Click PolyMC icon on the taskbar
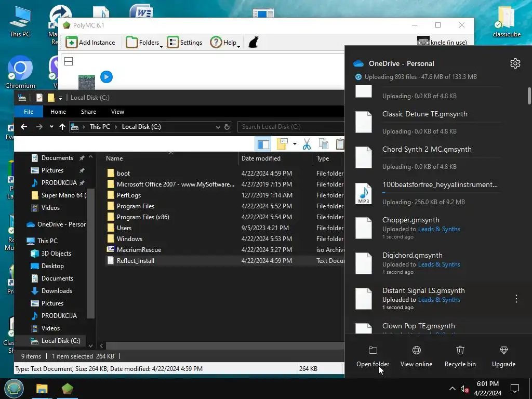The width and height of the screenshot is (532, 399). coord(67,389)
